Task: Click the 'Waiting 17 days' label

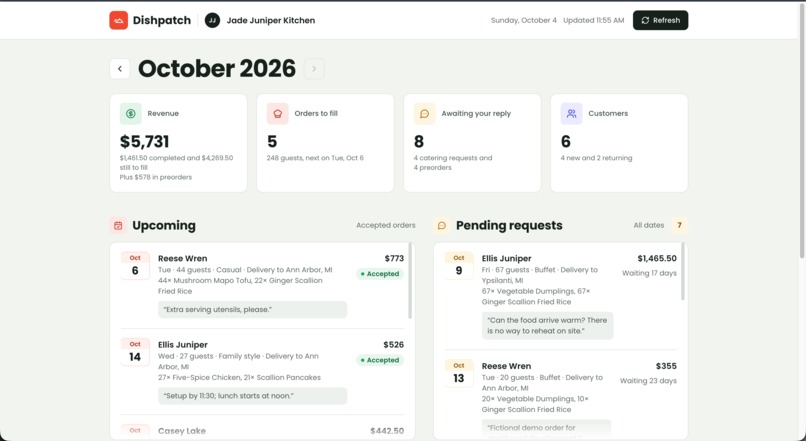Action: (649, 273)
